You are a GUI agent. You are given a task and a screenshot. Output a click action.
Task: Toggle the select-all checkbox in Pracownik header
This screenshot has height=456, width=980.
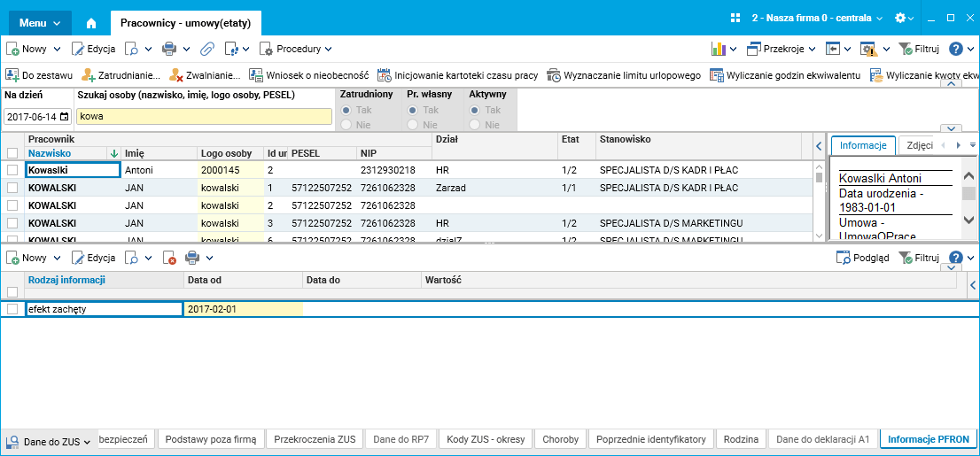pos(12,153)
